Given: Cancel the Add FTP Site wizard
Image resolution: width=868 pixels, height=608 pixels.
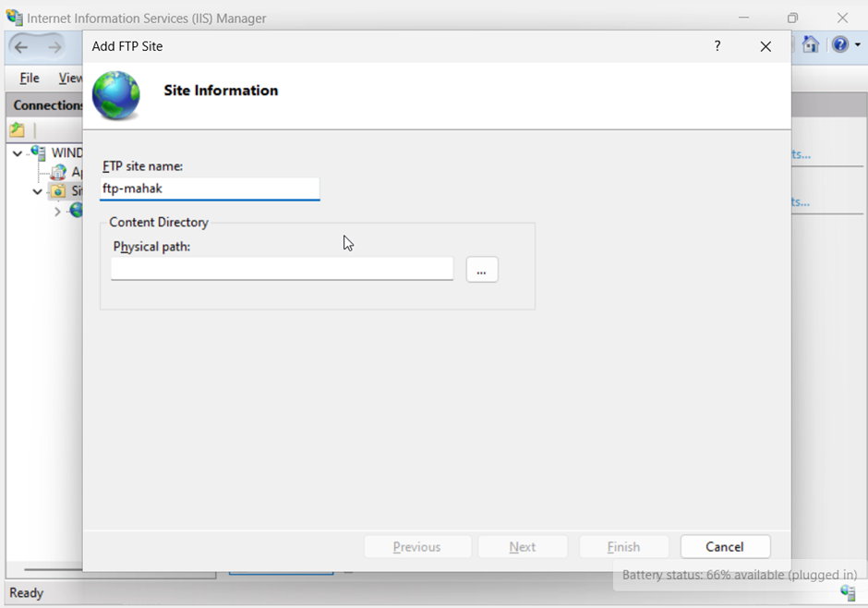Looking at the screenshot, I should click(725, 546).
